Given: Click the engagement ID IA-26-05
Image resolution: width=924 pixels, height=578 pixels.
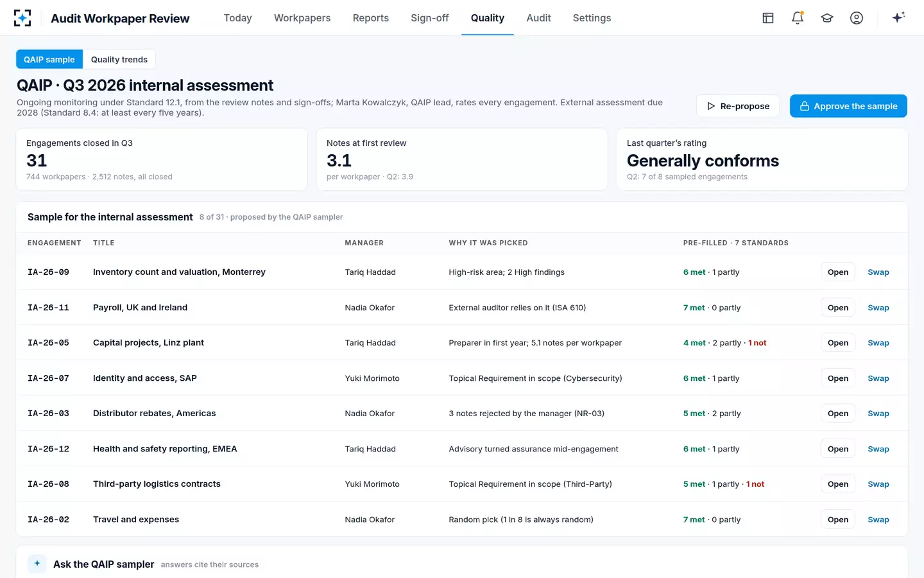Looking at the screenshot, I should pyautogui.click(x=48, y=343).
